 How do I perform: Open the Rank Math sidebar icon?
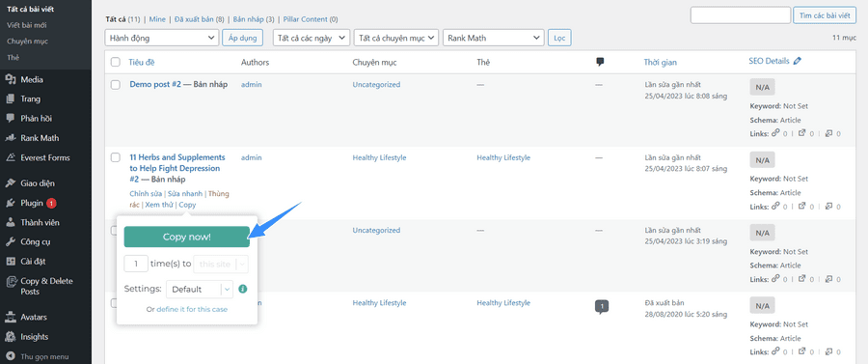pyautogui.click(x=10, y=138)
